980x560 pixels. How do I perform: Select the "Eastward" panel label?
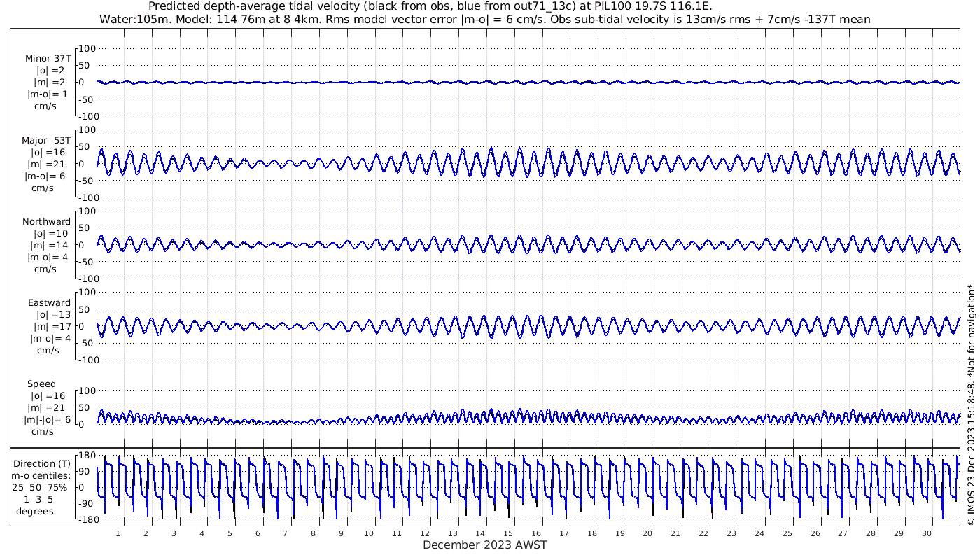(x=49, y=302)
